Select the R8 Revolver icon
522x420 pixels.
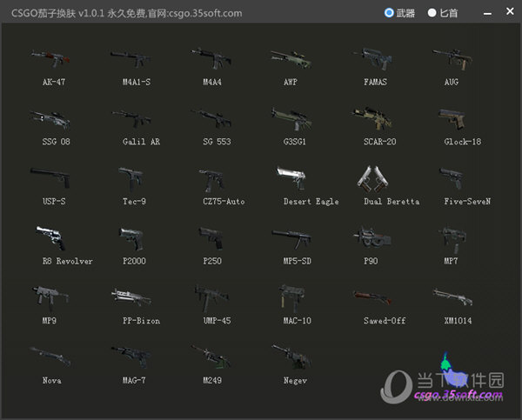tap(50, 237)
